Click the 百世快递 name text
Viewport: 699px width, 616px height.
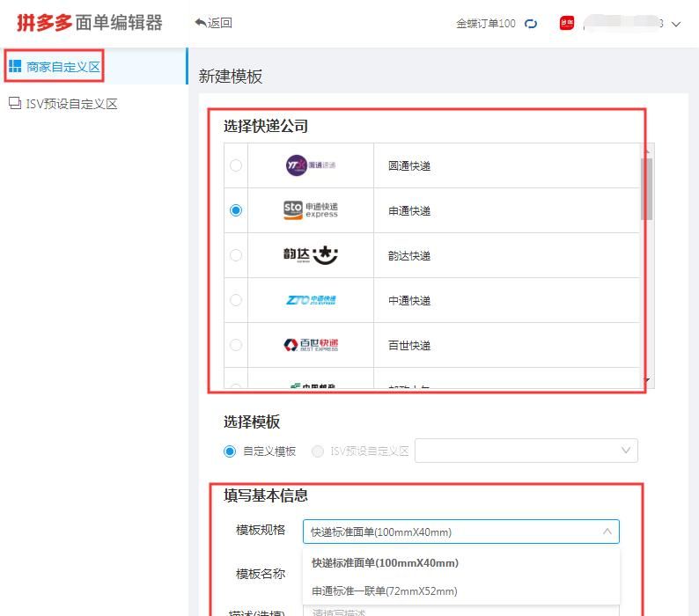pyautogui.click(x=409, y=346)
